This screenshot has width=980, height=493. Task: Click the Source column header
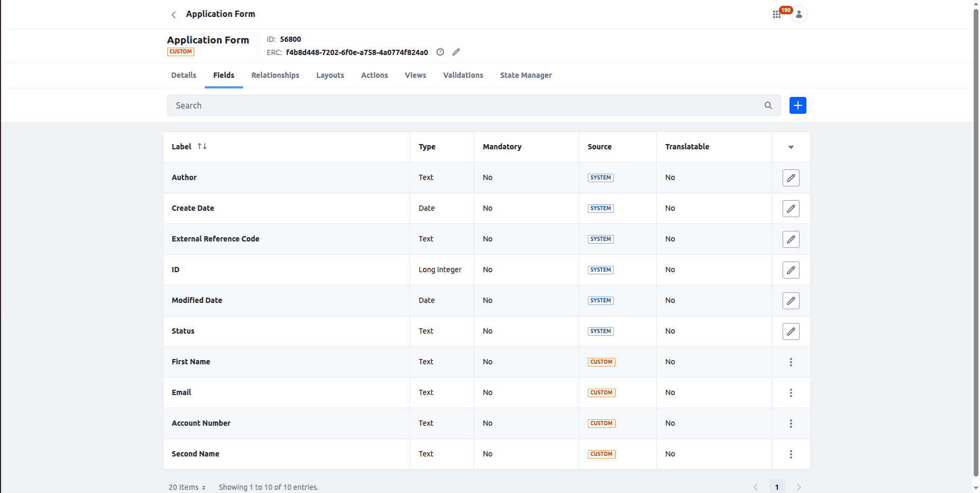(600, 147)
